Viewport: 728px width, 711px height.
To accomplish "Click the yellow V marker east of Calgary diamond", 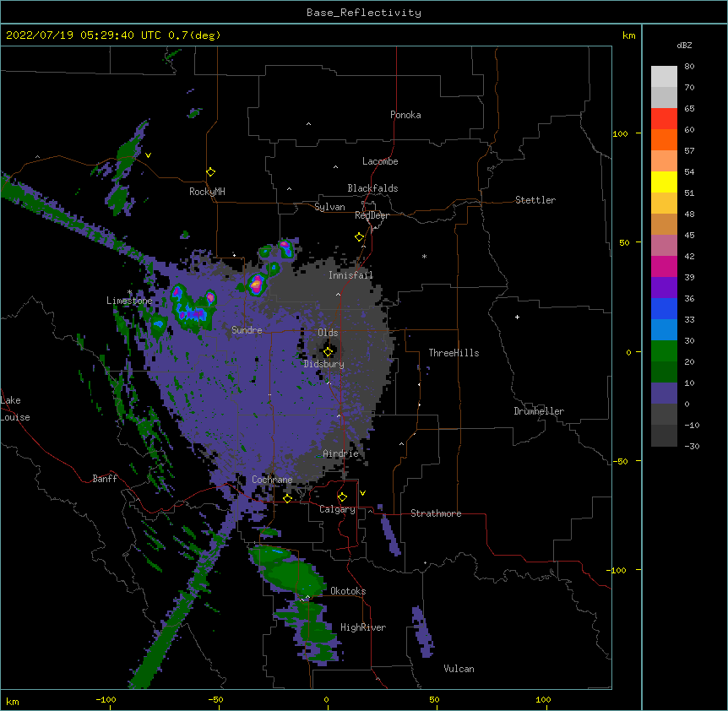I will tap(362, 493).
